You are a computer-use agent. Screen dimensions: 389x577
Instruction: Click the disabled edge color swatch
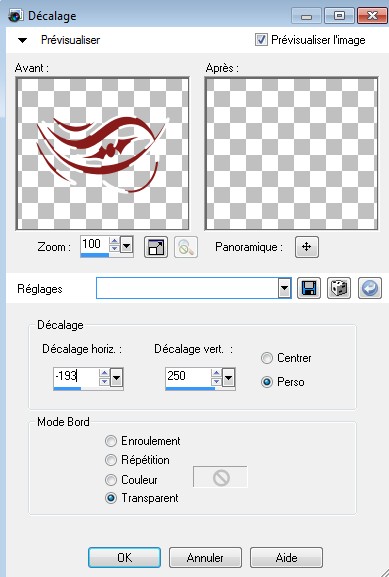point(220,477)
